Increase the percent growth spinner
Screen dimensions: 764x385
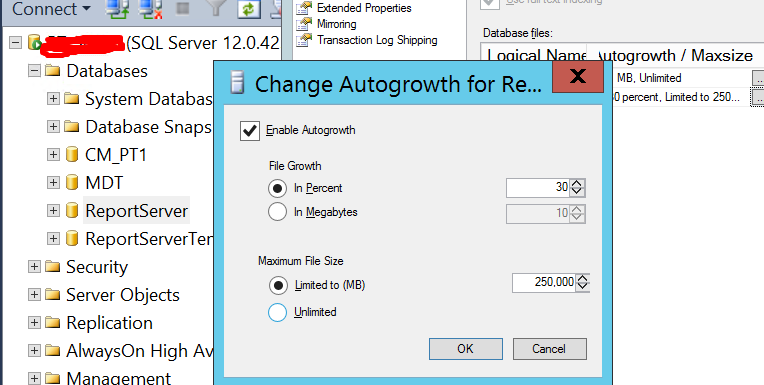point(576,183)
